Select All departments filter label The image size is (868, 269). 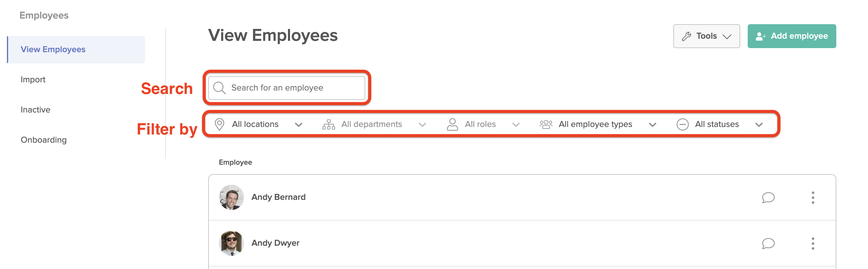click(371, 124)
